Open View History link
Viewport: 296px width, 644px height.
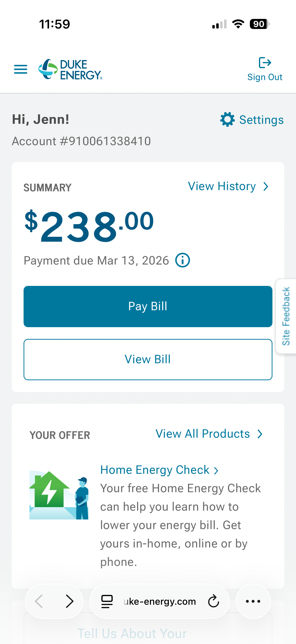point(222,186)
